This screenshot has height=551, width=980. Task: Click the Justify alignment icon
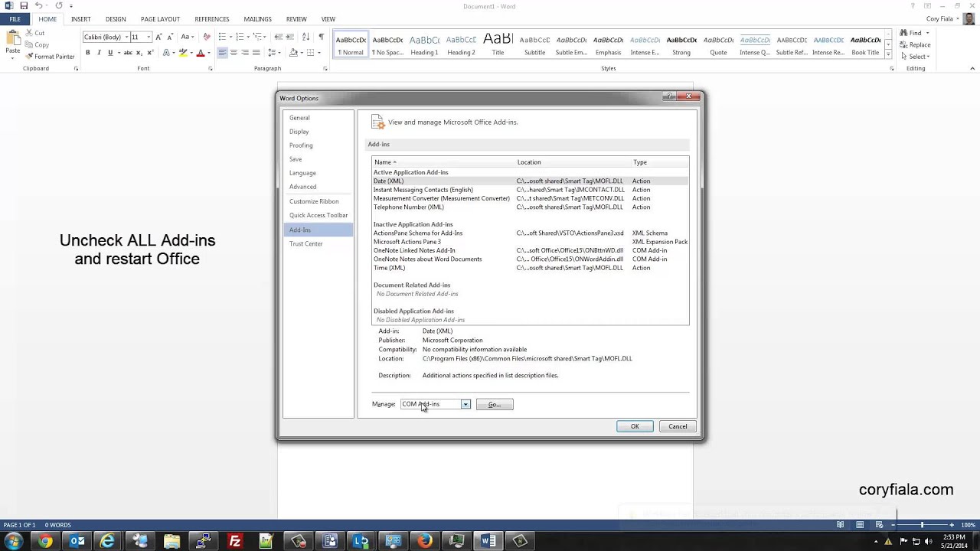pyautogui.click(x=256, y=53)
